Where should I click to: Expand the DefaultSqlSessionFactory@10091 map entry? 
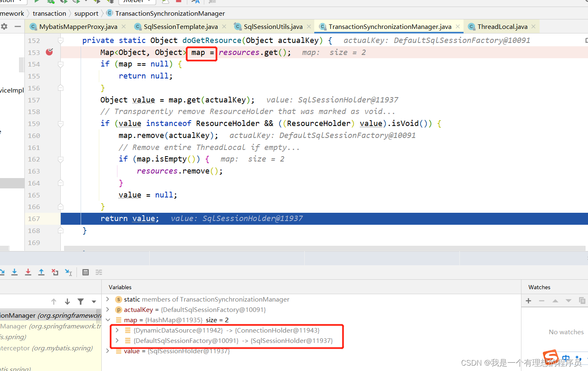(x=117, y=340)
